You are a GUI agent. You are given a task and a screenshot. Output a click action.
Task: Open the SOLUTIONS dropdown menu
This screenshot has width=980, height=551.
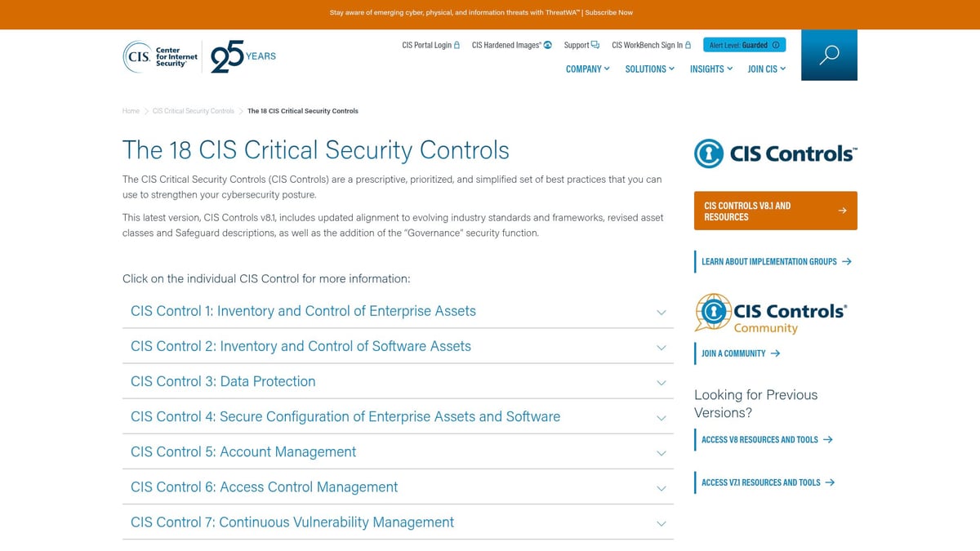point(649,69)
